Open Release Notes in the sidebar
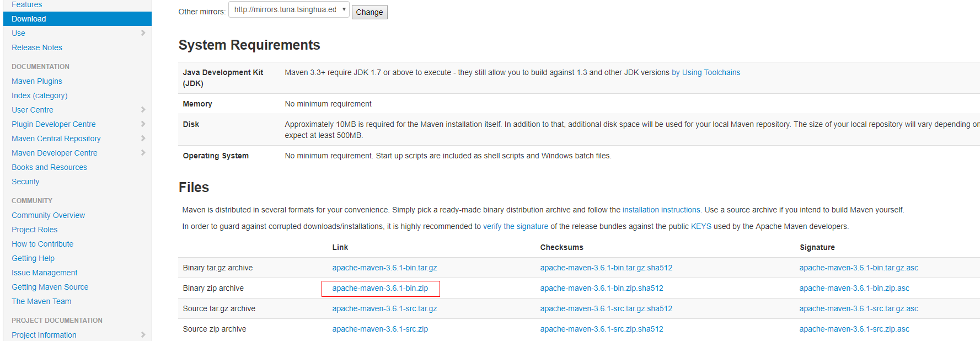Viewport: 980px width, 341px height. pos(37,47)
